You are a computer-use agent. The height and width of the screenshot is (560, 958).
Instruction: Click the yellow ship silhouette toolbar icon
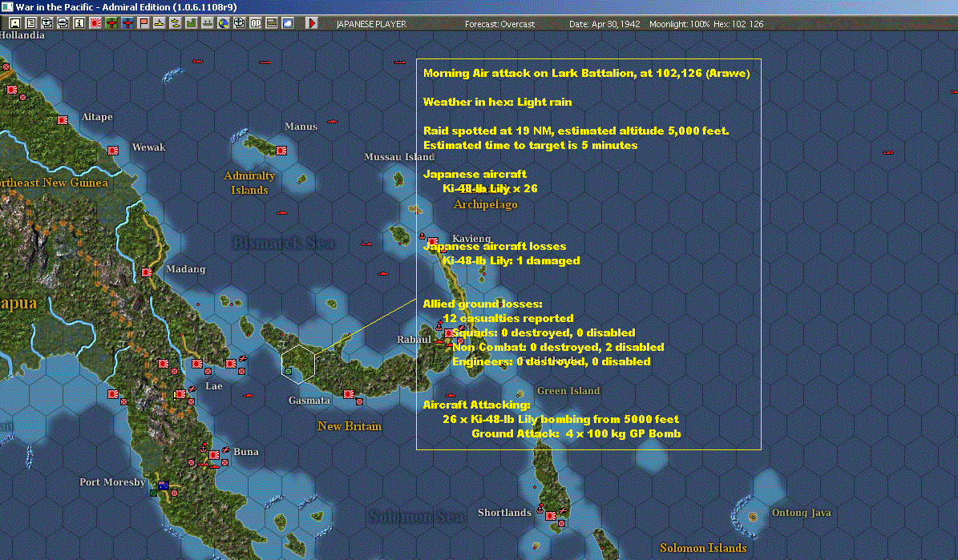[160, 23]
